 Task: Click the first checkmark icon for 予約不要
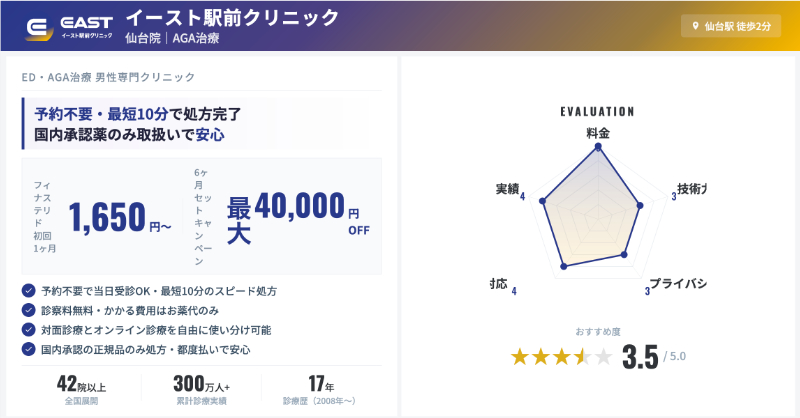click(28, 290)
